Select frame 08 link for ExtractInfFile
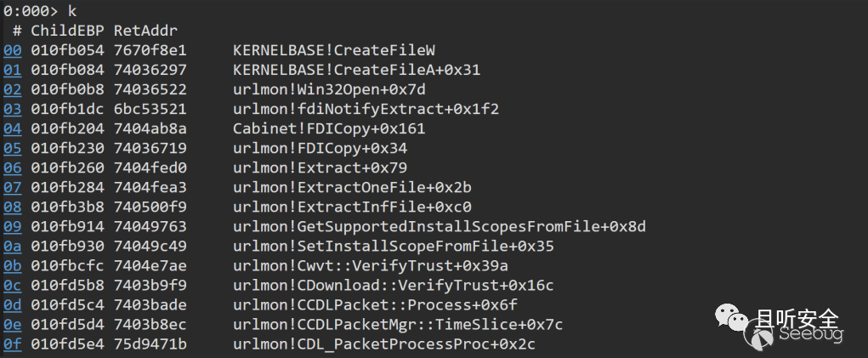The width and height of the screenshot is (868, 358). tap(12, 207)
